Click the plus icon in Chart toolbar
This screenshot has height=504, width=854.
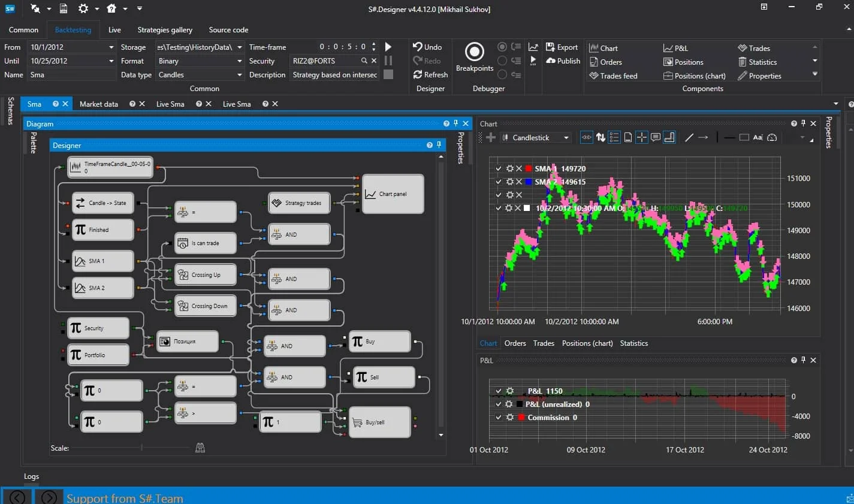490,138
